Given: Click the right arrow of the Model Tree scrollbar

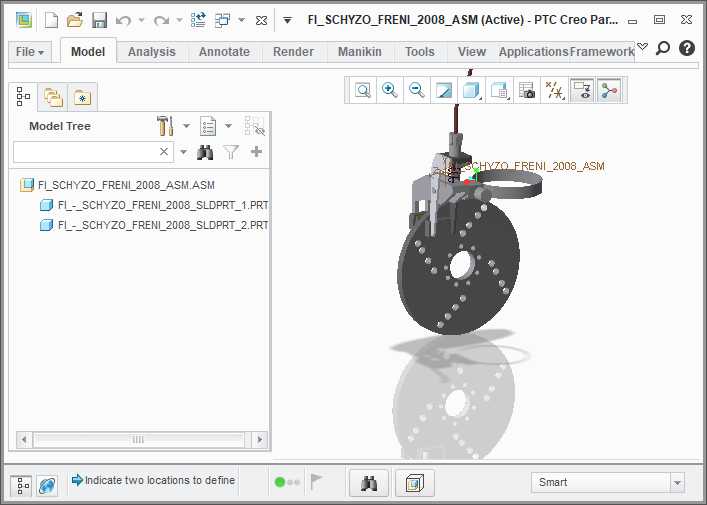Looking at the screenshot, I should pyautogui.click(x=260, y=439).
